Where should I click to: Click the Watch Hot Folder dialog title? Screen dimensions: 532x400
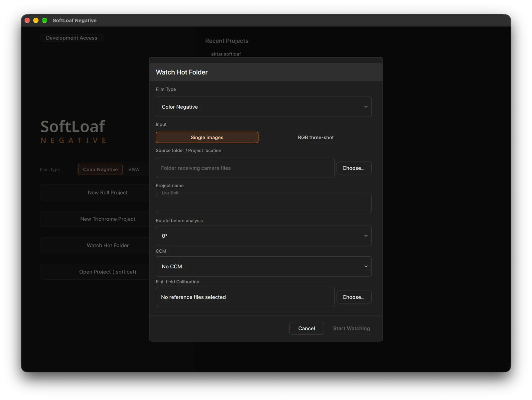coord(182,72)
